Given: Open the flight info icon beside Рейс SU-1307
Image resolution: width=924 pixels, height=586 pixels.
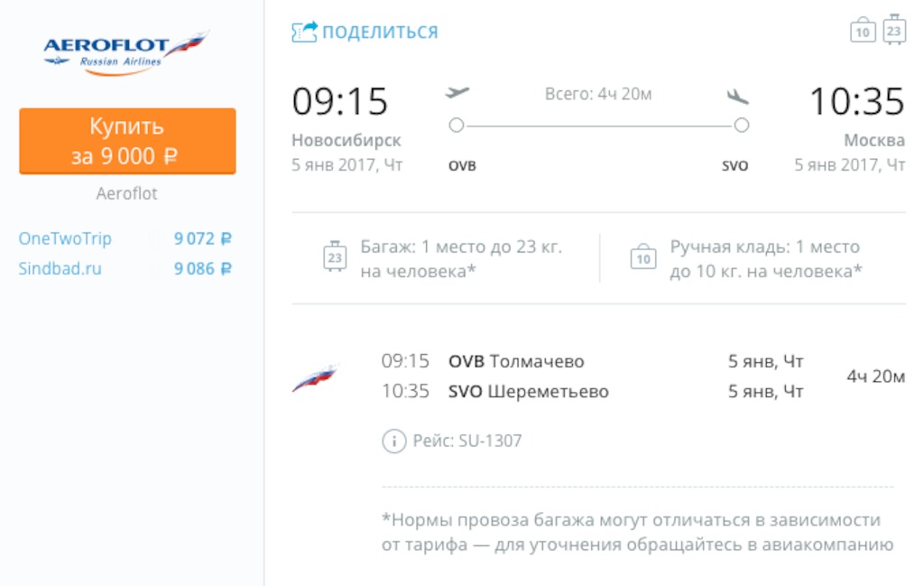Looking at the screenshot, I should pos(394,441).
